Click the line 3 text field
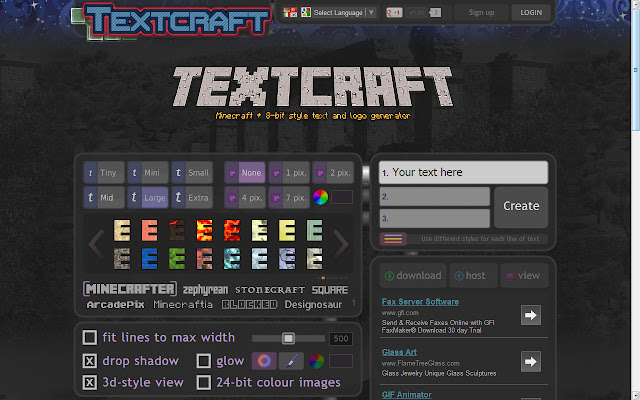 (435, 218)
